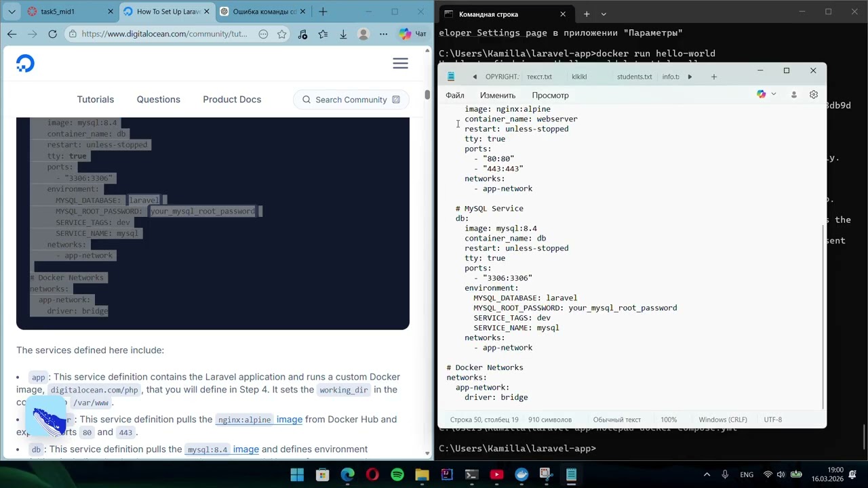
Task: Open the Файл menu in Notepad
Action: coord(455,96)
